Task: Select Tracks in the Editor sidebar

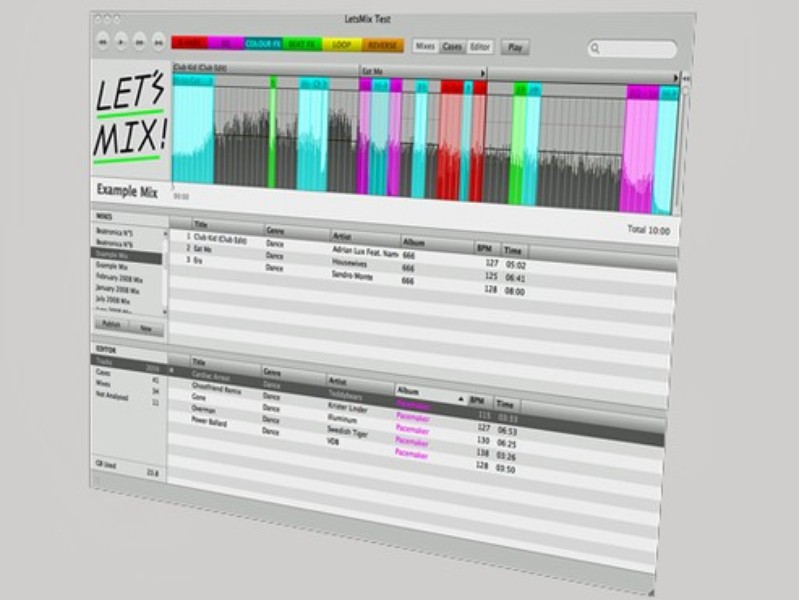Action: [x=126, y=363]
